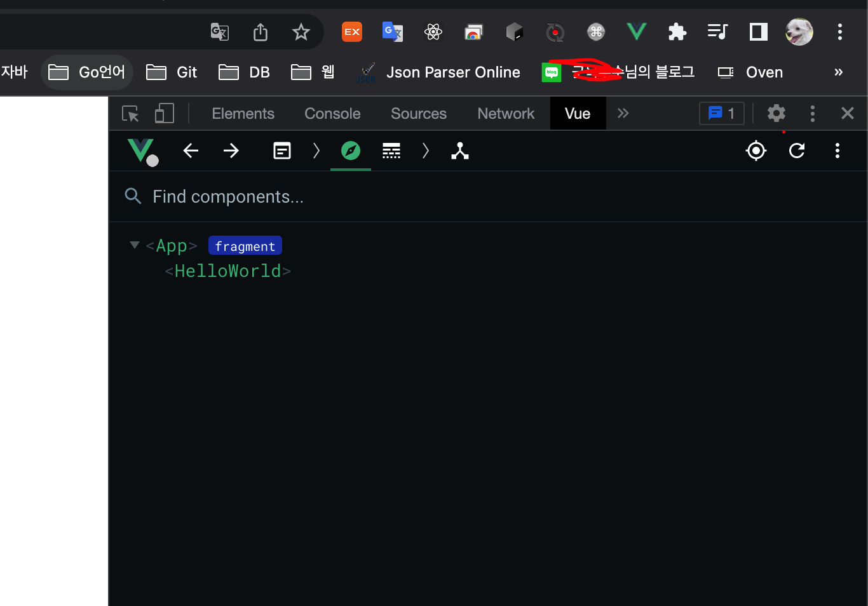The width and height of the screenshot is (868, 606).
Task: Open the React Developer Tools extension
Action: pyautogui.click(x=433, y=32)
